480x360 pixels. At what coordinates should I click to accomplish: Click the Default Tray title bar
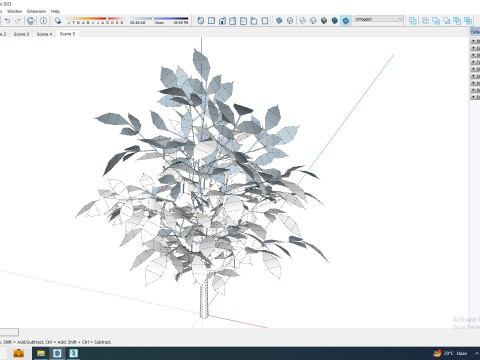click(x=475, y=32)
